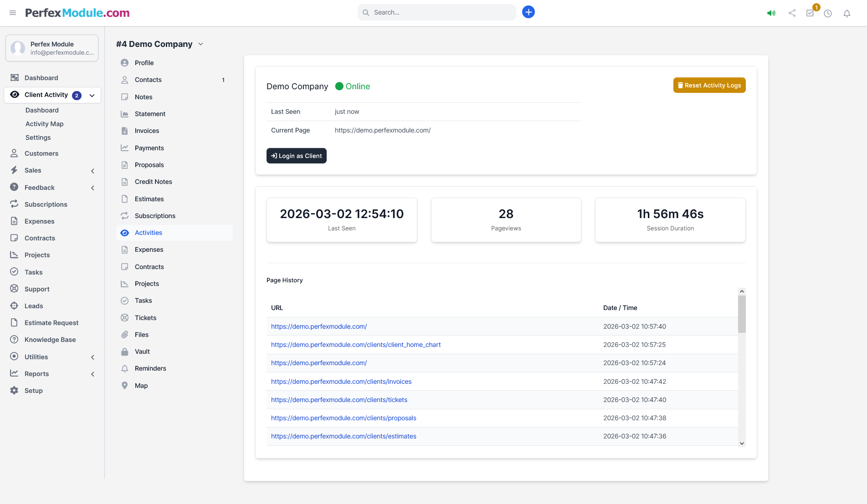The image size is (867, 504).
Task: Click the Login as Client button
Action: coord(296,156)
